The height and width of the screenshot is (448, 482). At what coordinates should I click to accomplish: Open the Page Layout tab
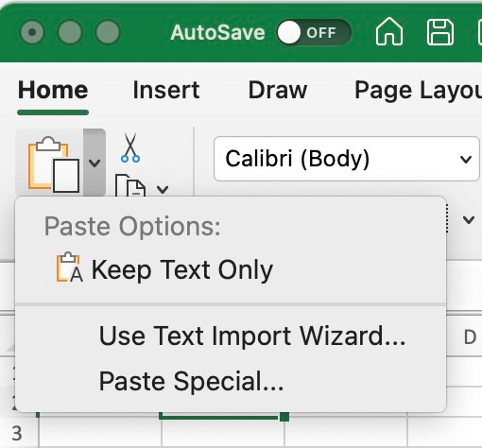point(418,91)
